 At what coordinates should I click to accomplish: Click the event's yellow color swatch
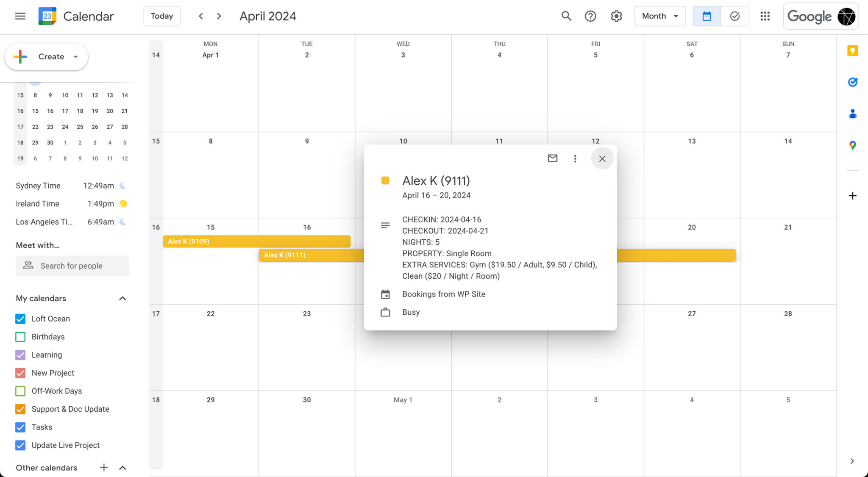(x=385, y=180)
